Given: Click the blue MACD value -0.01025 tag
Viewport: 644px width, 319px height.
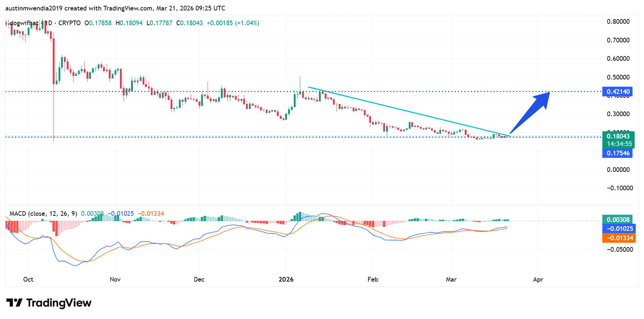Looking at the screenshot, I should tap(619, 229).
